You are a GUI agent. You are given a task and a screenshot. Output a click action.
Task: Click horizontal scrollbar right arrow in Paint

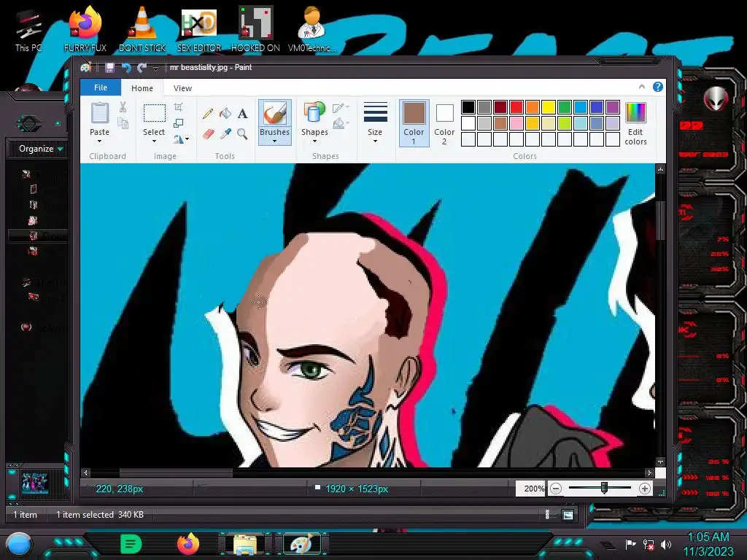pos(649,472)
